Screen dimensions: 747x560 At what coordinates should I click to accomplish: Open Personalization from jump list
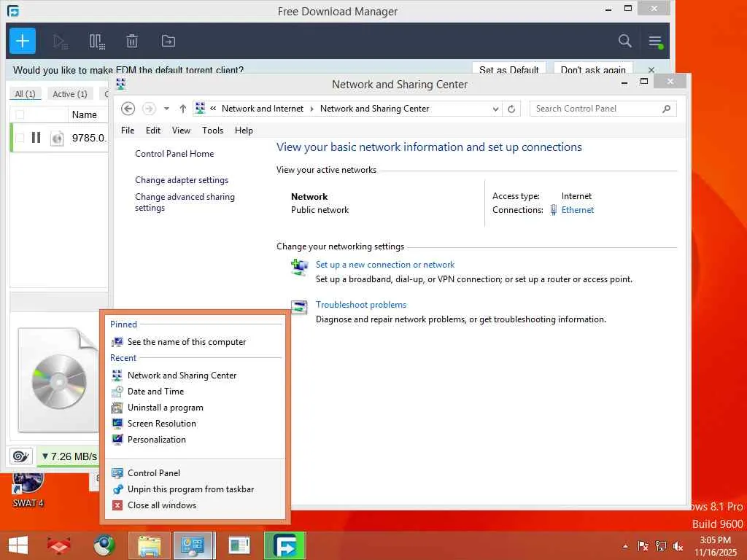[x=195, y=440]
